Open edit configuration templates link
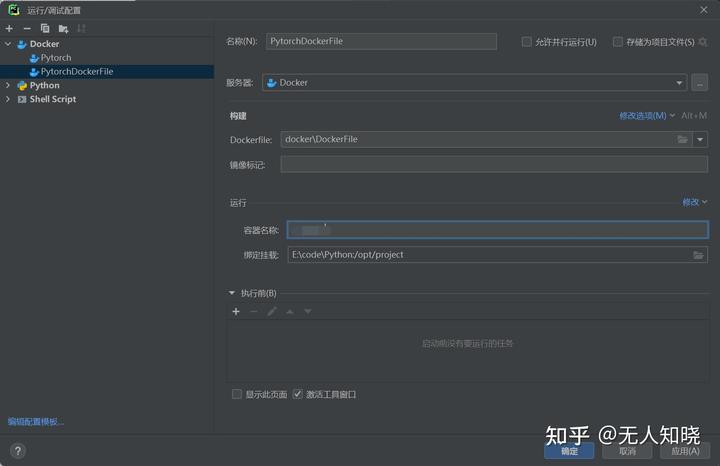This screenshot has height=466, width=720. (36, 421)
